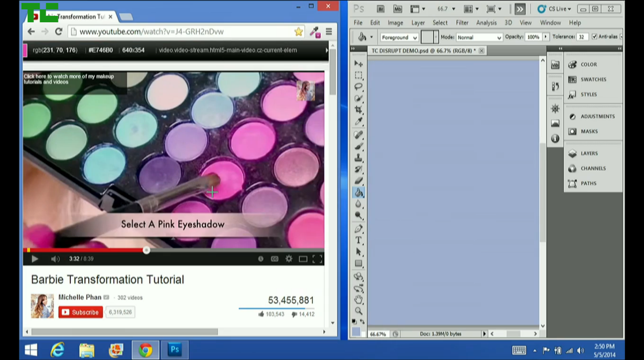Select the Rectangular Marquee tool
The image size is (644, 360).
[x=359, y=75]
